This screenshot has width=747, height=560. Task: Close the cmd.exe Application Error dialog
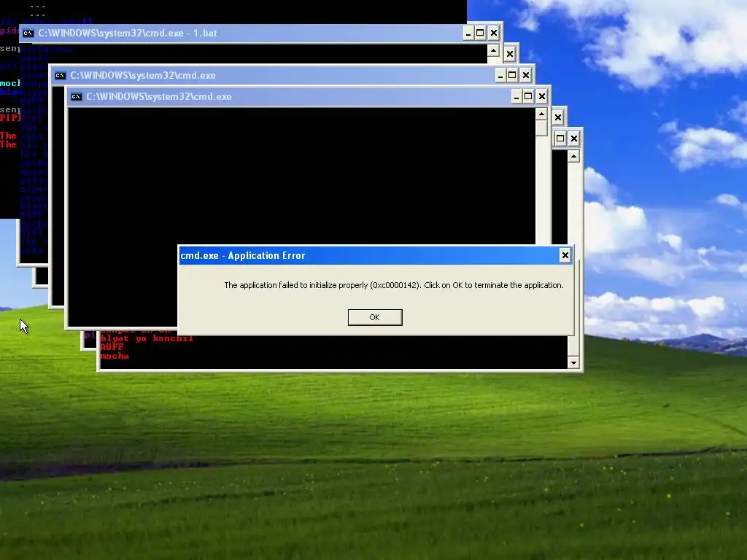(565, 255)
